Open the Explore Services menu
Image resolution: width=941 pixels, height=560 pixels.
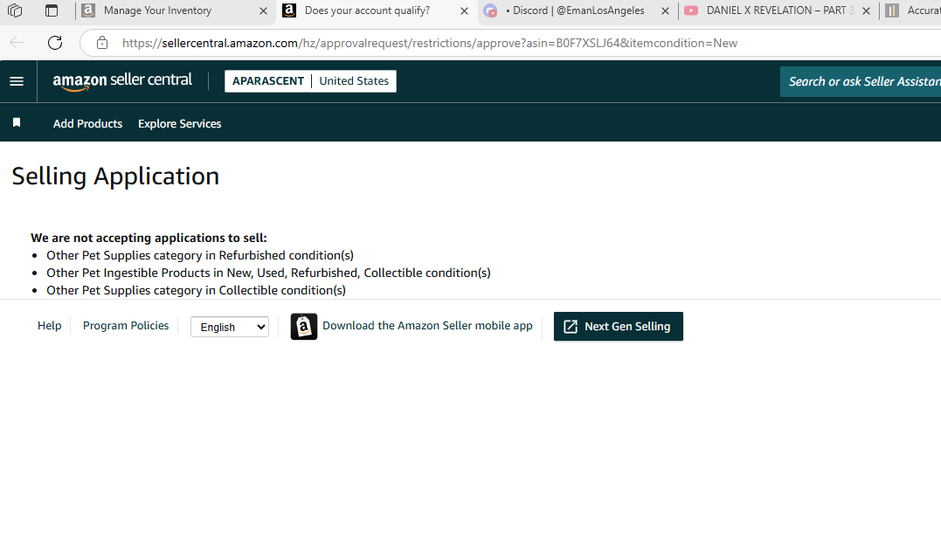[179, 124]
